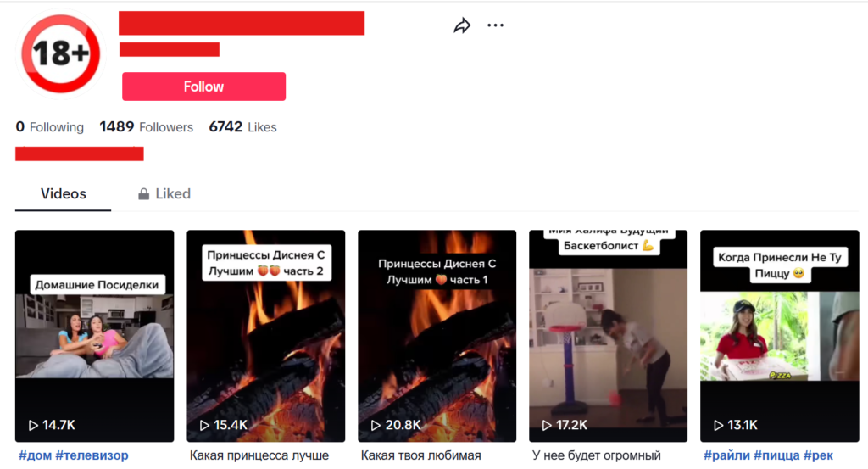868x469 pixels.
Task: Open the three-dots more options menu
Action: [495, 25]
